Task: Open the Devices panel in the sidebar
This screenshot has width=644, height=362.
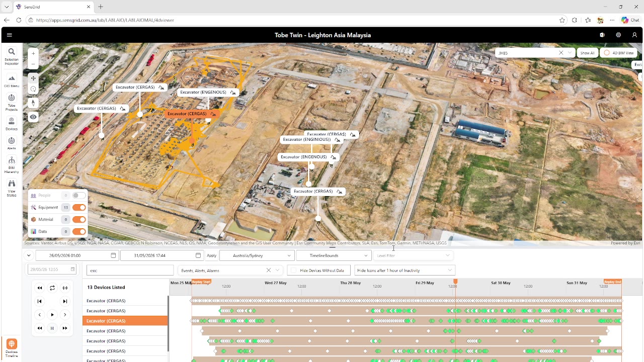Action: tap(11, 124)
